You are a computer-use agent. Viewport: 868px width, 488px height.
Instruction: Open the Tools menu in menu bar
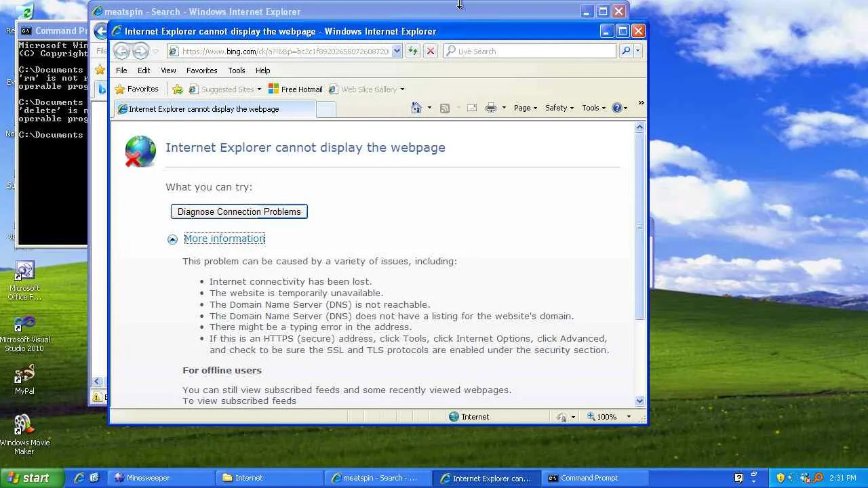(x=237, y=70)
